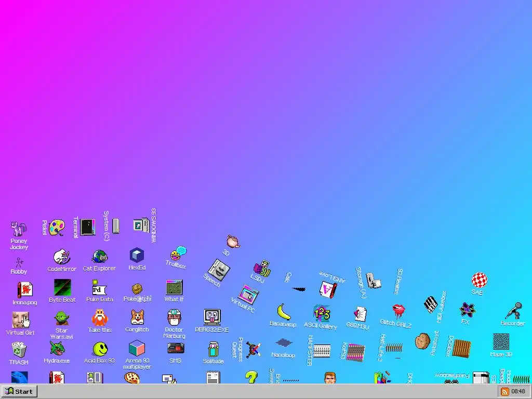This screenshot has height=399, width=532.
Task: Open the pizza icon in bottom row
Action: point(131,378)
